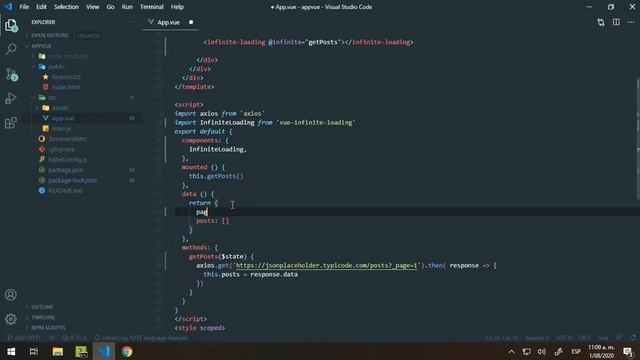Click the volume icon in system tray
The image size is (640, 360).
542,351
